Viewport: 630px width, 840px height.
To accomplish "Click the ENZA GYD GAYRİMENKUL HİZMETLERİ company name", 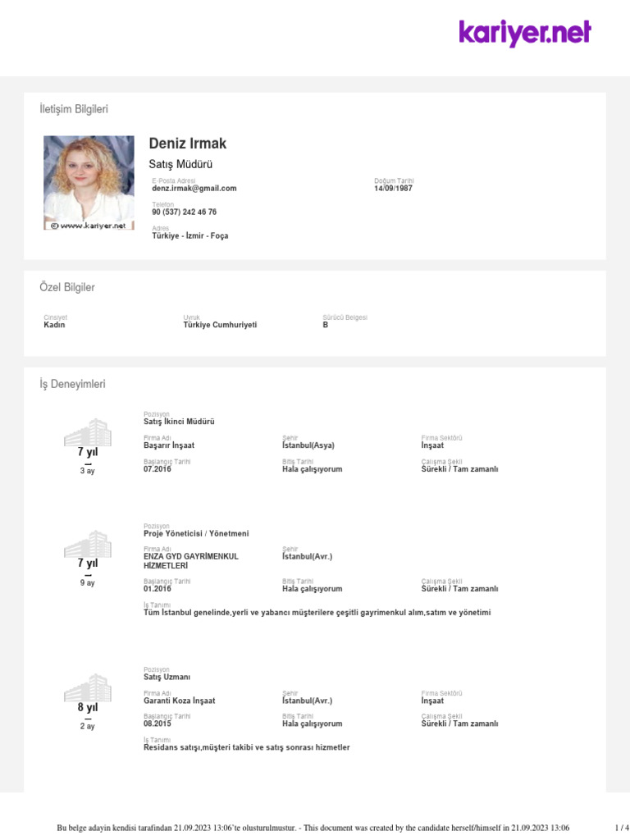I will click(x=190, y=561).
